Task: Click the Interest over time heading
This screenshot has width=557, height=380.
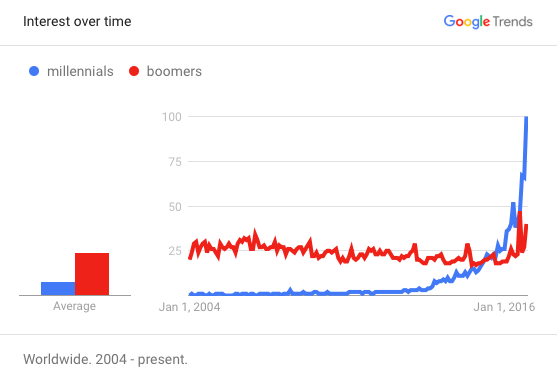Action: pyautogui.click(x=77, y=21)
